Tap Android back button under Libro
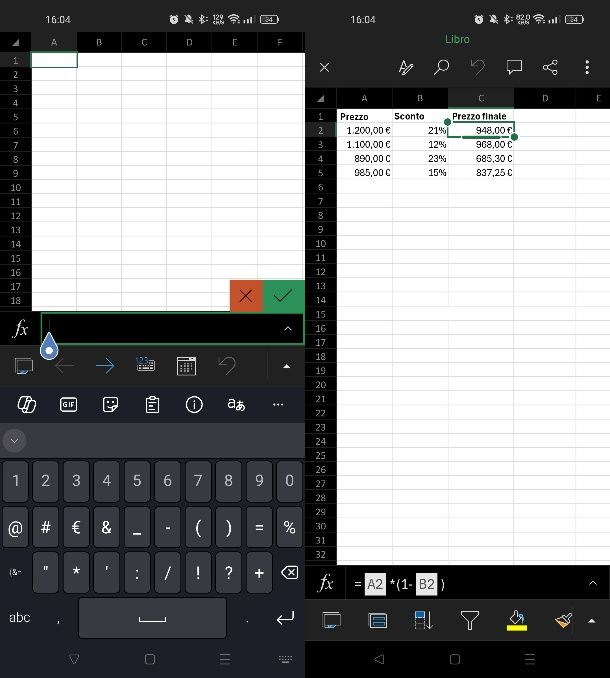 379,659
